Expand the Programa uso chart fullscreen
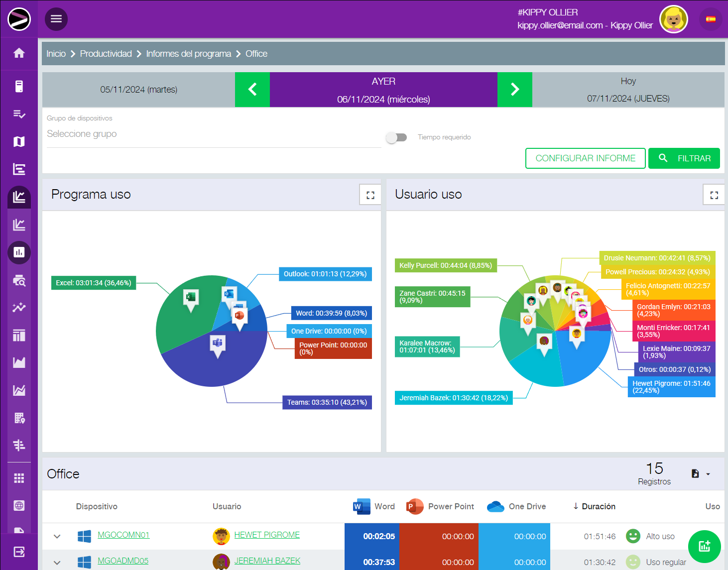 coord(370,195)
